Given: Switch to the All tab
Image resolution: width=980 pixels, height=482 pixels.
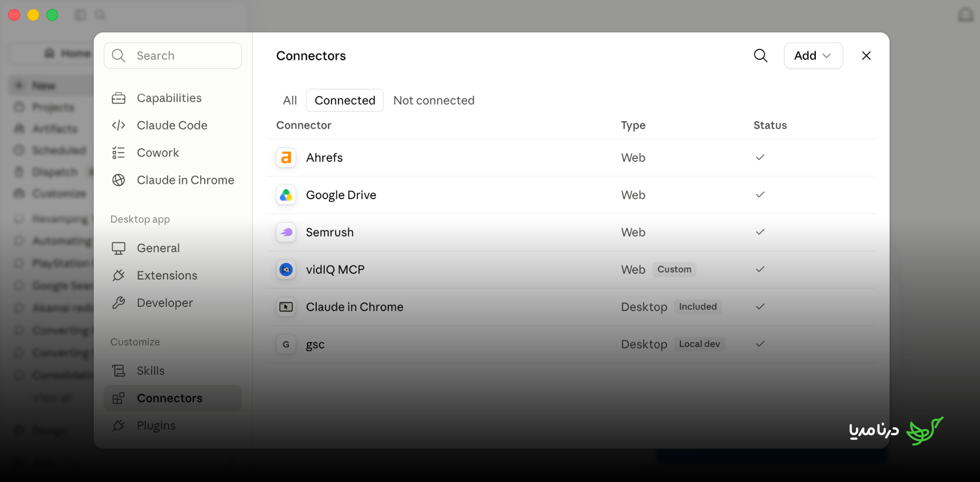Looking at the screenshot, I should (x=290, y=101).
